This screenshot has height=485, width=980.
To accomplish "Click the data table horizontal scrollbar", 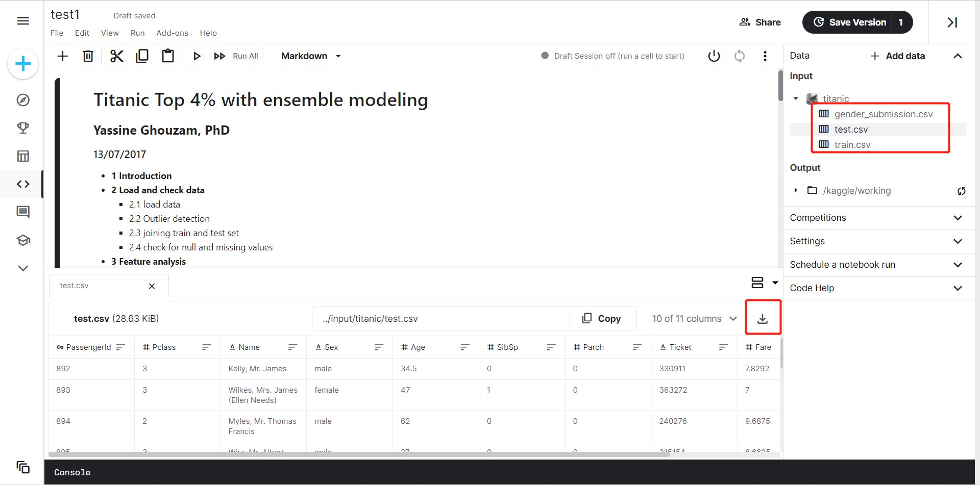I will tap(359, 454).
